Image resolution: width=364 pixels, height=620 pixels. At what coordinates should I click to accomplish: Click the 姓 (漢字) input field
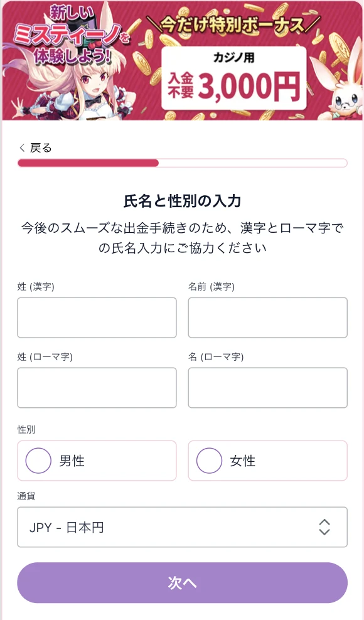[x=97, y=318]
